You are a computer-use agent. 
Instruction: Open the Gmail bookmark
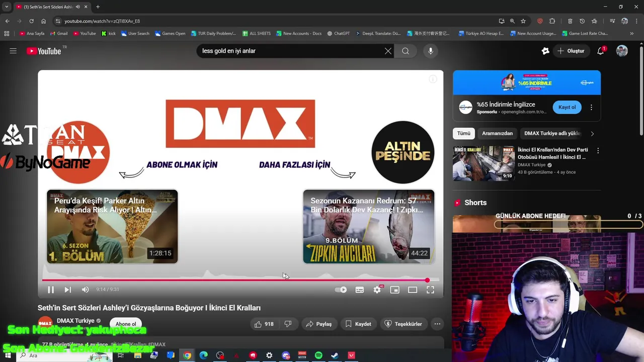tap(58, 34)
